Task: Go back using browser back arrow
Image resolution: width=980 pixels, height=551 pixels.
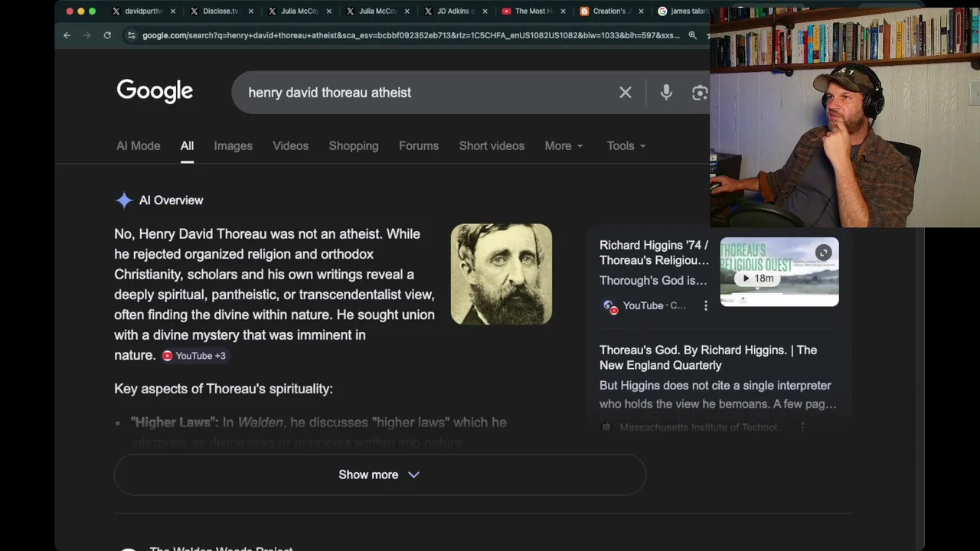Action: click(x=67, y=35)
